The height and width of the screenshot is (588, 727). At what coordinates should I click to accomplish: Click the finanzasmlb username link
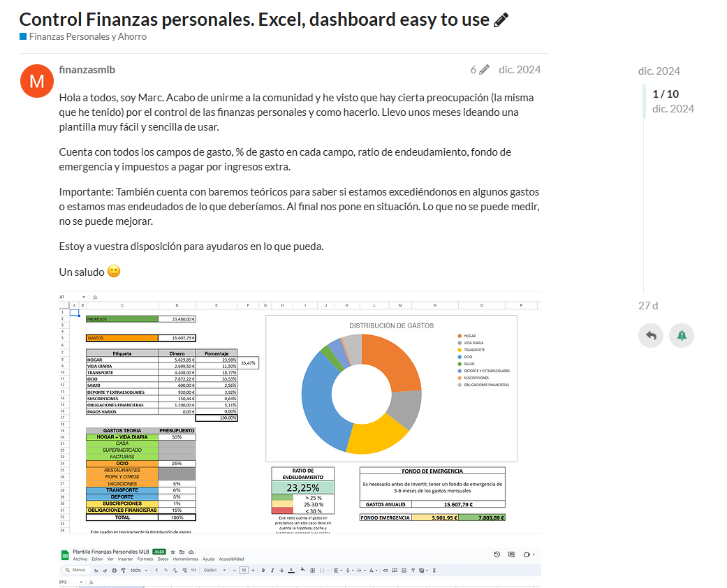pos(87,70)
